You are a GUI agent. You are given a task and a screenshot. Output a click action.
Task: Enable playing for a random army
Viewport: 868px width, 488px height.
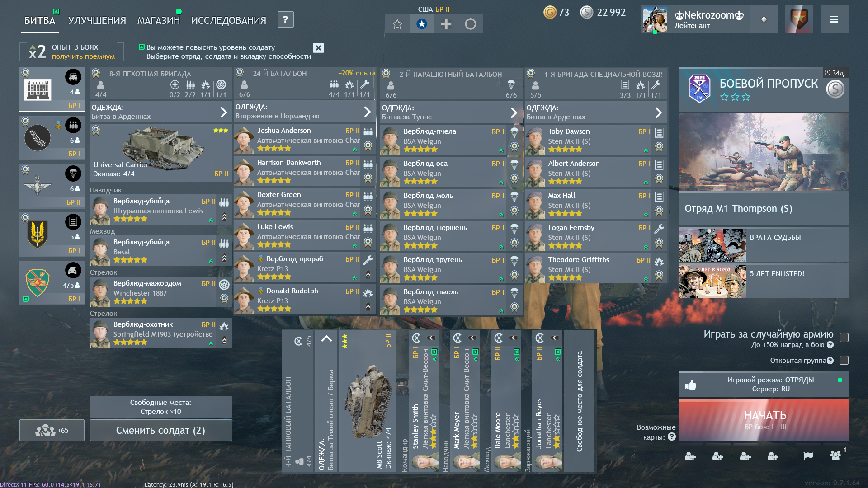pos(844,338)
